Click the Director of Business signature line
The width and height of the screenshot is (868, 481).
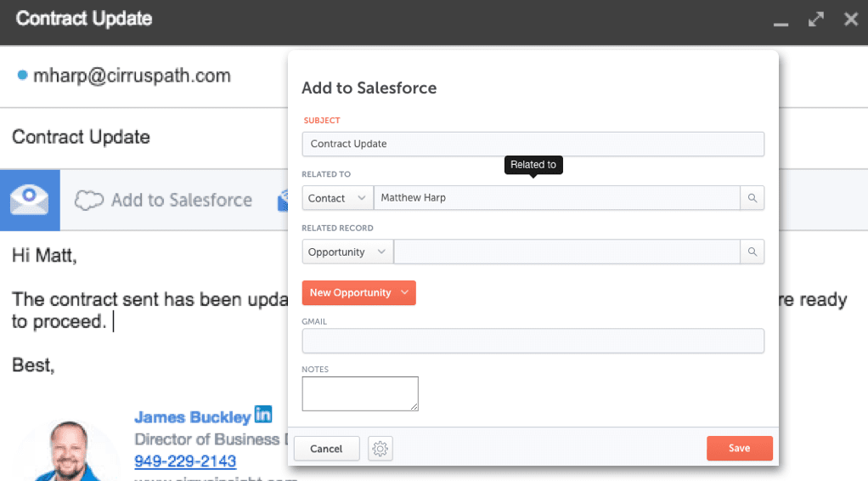pos(211,439)
